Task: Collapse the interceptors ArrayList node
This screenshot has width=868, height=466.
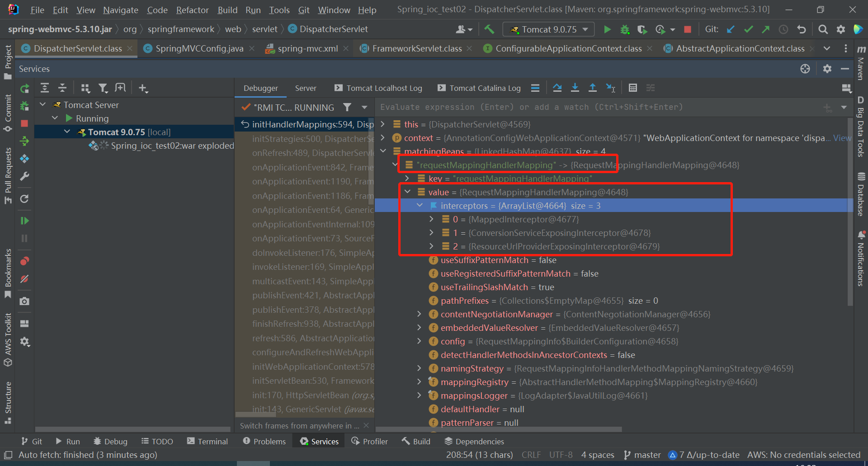Action: point(420,205)
